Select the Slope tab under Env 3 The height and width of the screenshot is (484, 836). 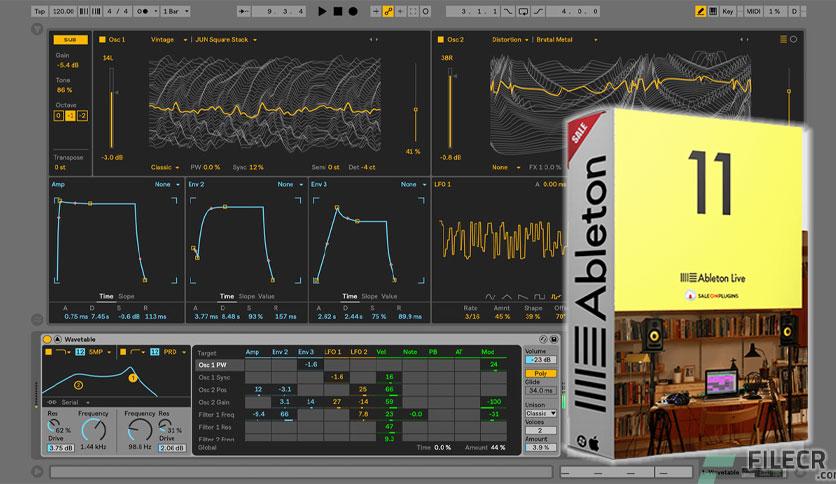click(x=368, y=296)
